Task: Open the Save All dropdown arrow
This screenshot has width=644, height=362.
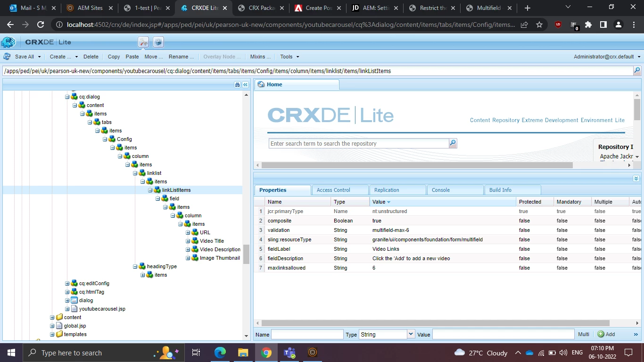Action: 40,57
